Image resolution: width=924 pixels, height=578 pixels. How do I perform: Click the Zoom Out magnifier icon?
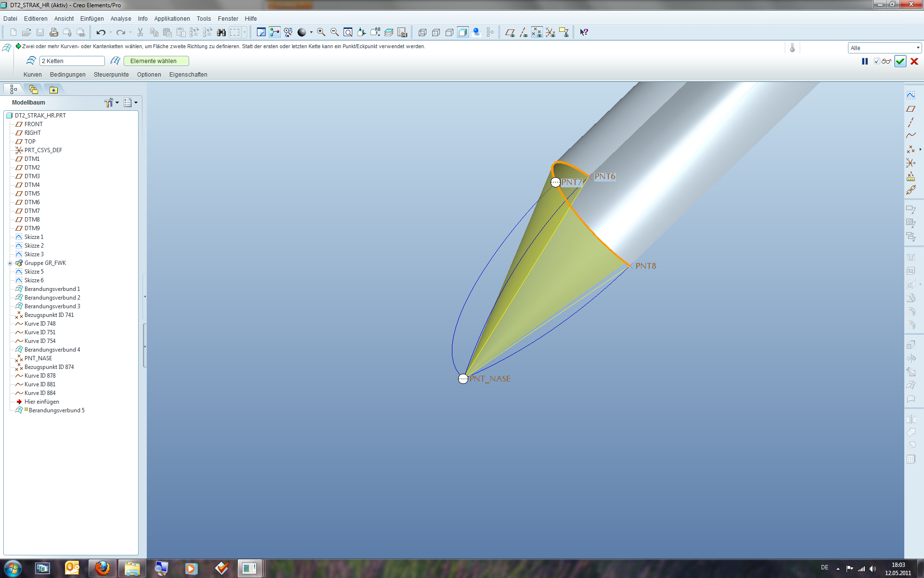pyautogui.click(x=334, y=32)
